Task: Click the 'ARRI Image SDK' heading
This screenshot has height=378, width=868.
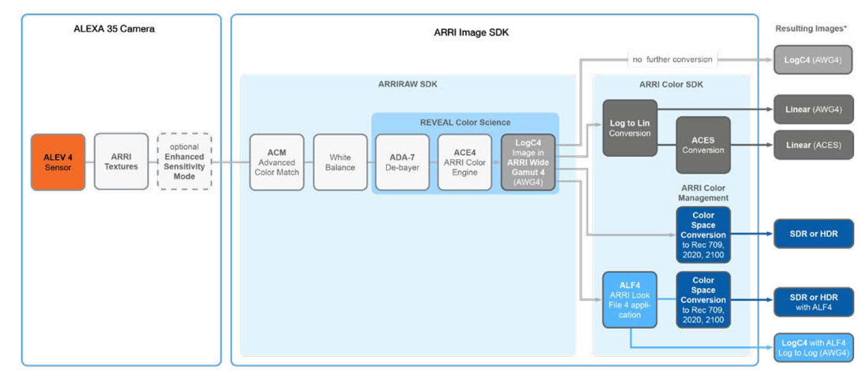Action: [x=471, y=33]
